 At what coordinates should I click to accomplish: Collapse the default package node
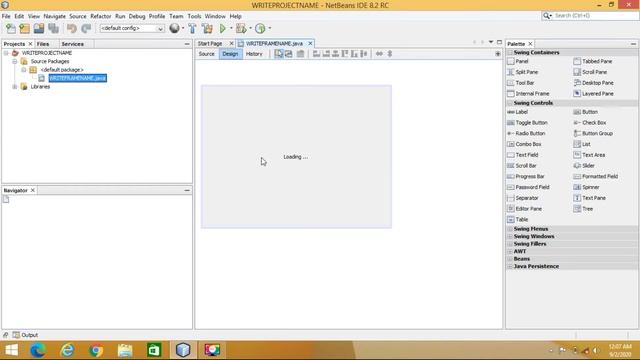[24, 70]
